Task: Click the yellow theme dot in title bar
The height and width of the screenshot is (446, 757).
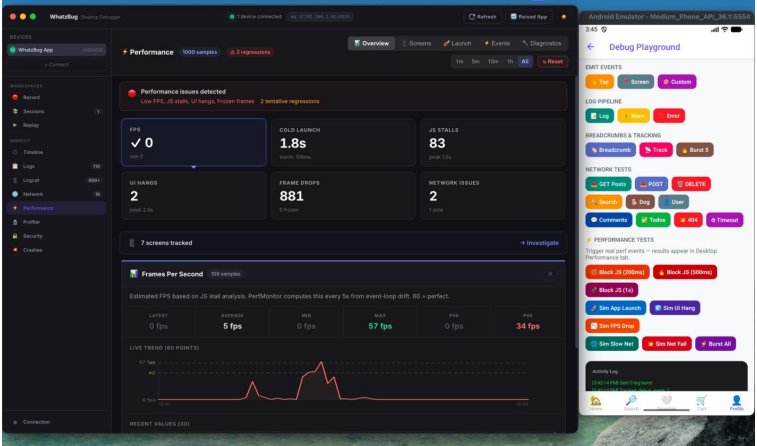Action: coord(563,17)
